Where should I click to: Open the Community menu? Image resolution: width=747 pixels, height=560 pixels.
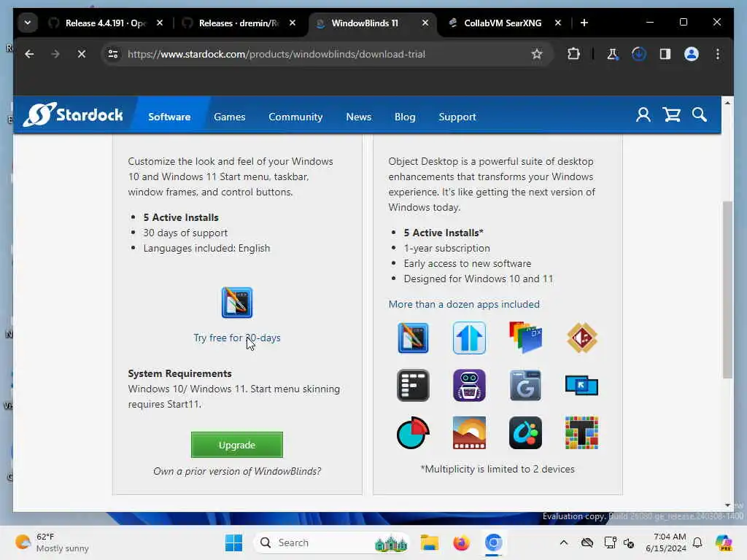(x=295, y=117)
